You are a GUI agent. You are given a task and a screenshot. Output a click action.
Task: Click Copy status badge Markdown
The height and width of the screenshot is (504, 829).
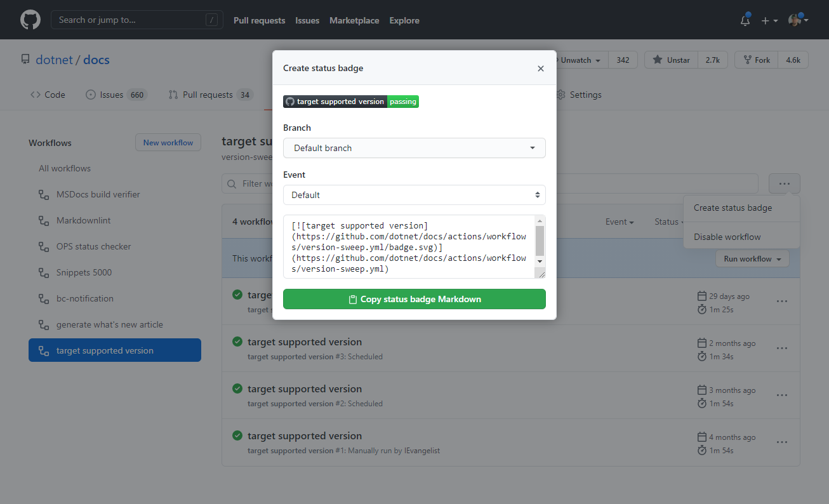coord(414,299)
